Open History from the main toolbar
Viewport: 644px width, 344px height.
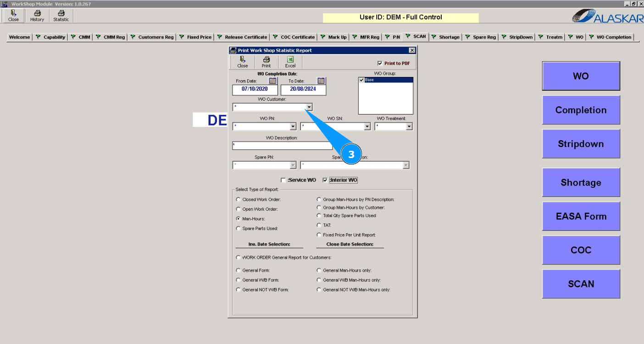[37, 16]
